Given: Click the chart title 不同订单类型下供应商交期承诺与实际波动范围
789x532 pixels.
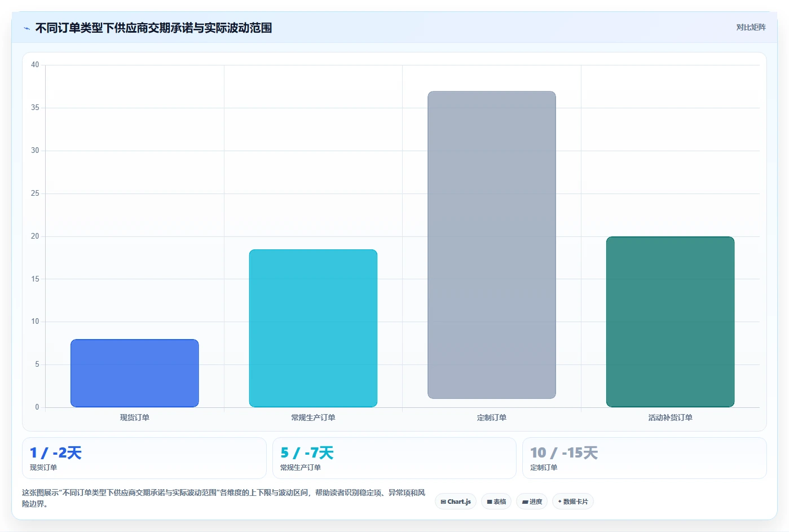Looking at the screenshot, I should point(153,28).
